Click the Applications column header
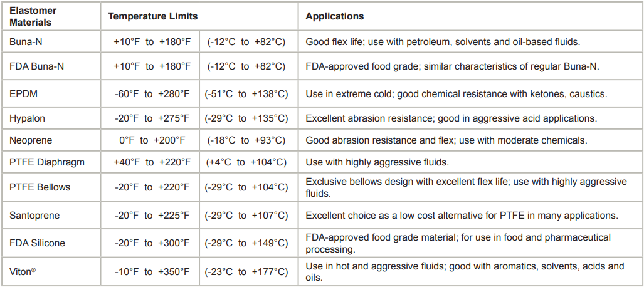 (x=335, y=17)
